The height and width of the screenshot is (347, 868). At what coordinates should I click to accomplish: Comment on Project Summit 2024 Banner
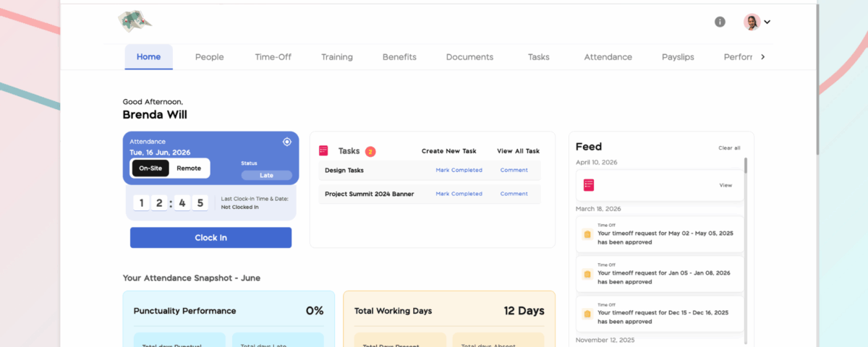[x=514, y=194]
